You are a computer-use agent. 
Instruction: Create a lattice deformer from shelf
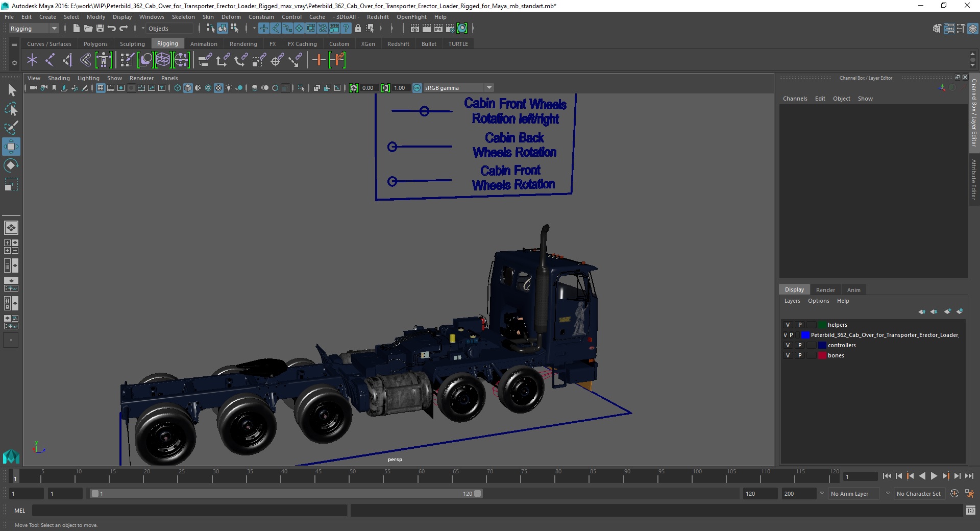[163, 60]
